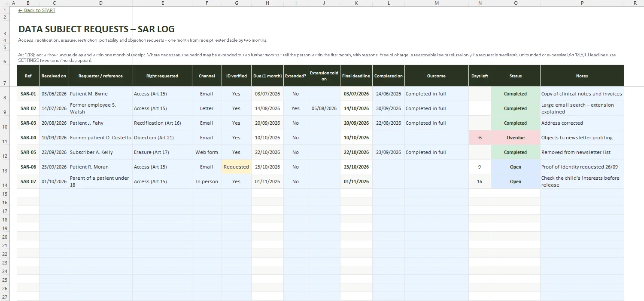The height and width of the screenshot is (301, 644).
Task: Select requester Former patient D. Costello
Action: 100,138
